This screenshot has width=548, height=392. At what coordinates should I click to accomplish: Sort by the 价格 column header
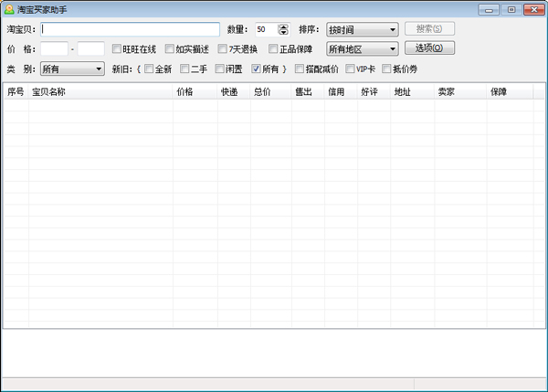point(184,91)
